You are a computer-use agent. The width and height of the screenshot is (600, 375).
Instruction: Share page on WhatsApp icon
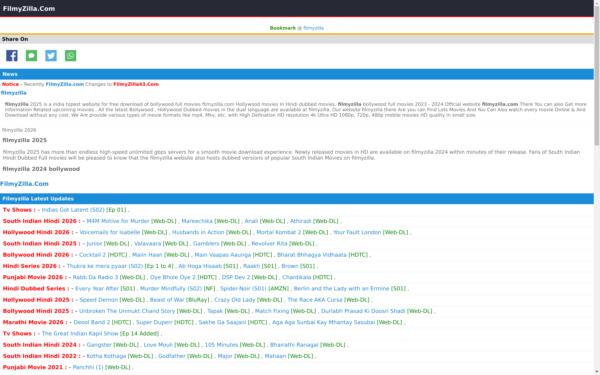coord(70,55)
